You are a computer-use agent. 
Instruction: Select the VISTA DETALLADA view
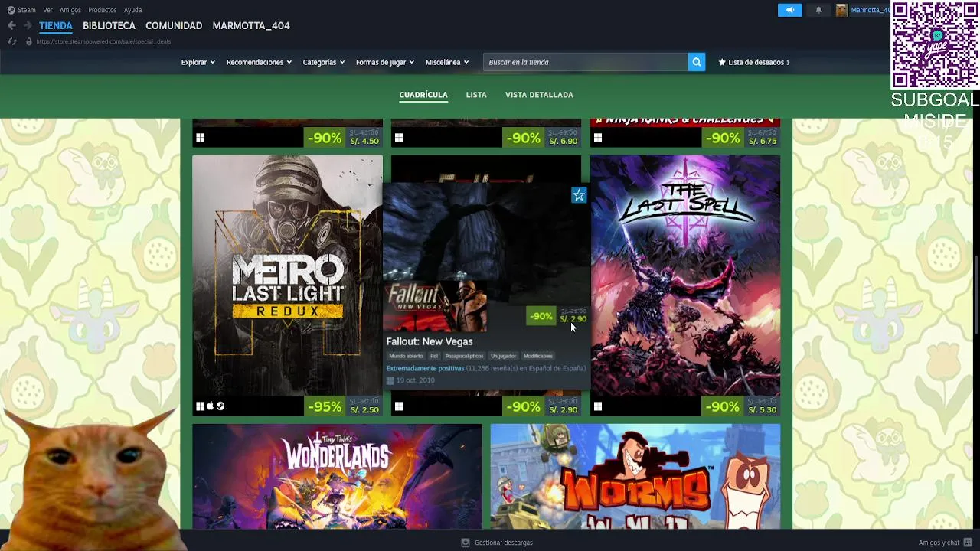539,95
